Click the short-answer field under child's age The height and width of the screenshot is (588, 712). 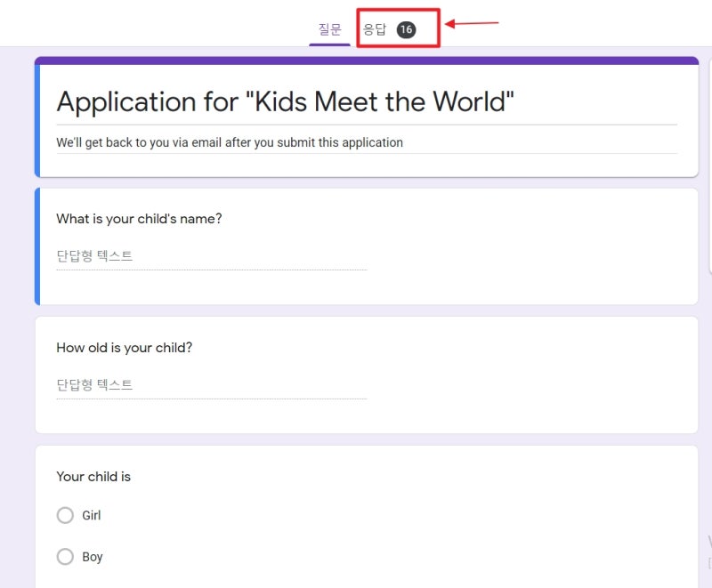tap(211, 385)
